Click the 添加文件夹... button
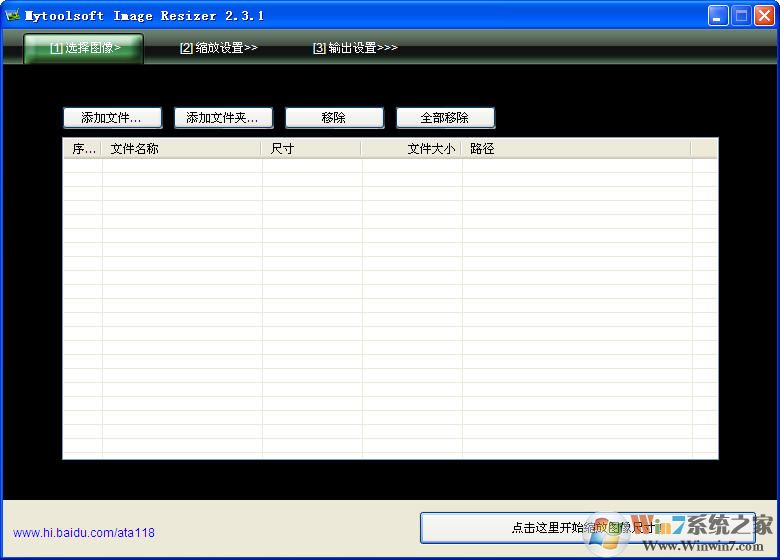The height and width of the screenshot is (560, 780). tap(223, 118)
